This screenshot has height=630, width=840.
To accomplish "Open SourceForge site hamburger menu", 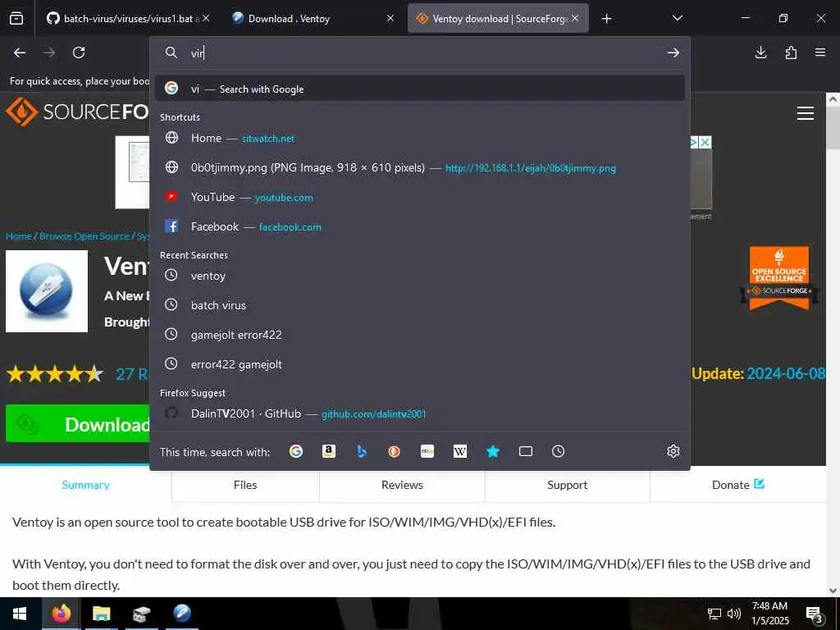I will pos(806,113).
